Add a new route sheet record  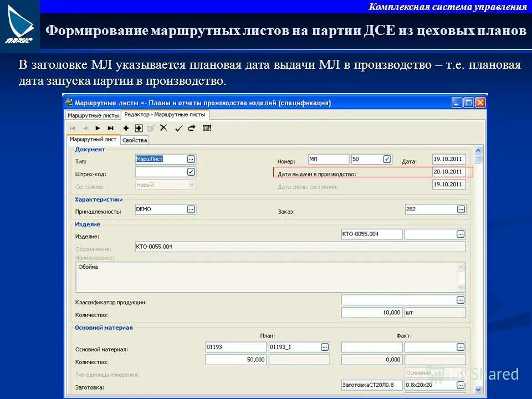[x=125, y=127]
